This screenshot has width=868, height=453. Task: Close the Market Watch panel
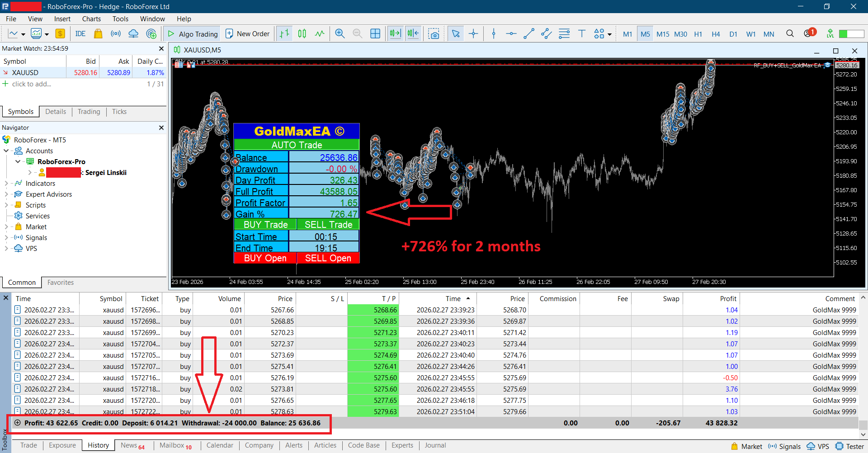coord(161,48)
